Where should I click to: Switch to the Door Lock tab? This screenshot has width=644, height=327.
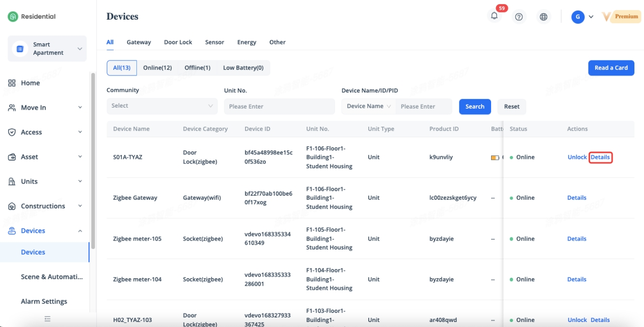click(178, 42)
